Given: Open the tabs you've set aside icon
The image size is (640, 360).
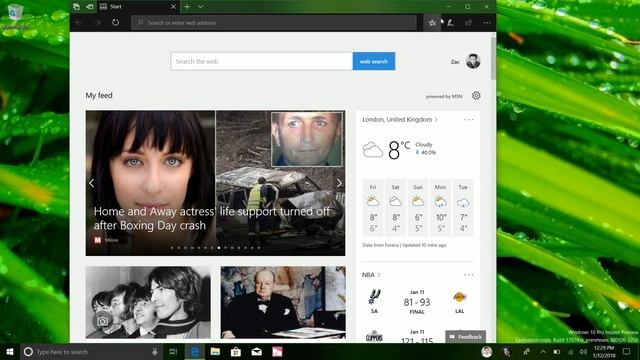Looking at the screenshot, I should [76, 7].
